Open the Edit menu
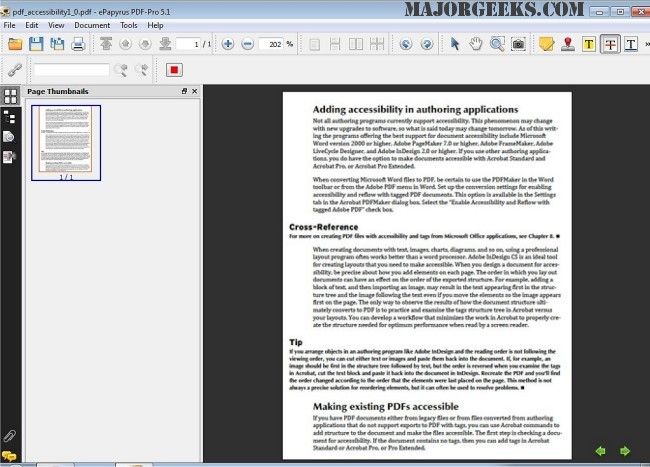The height and width of the screenshot is (467, 650). click(32, 25)
